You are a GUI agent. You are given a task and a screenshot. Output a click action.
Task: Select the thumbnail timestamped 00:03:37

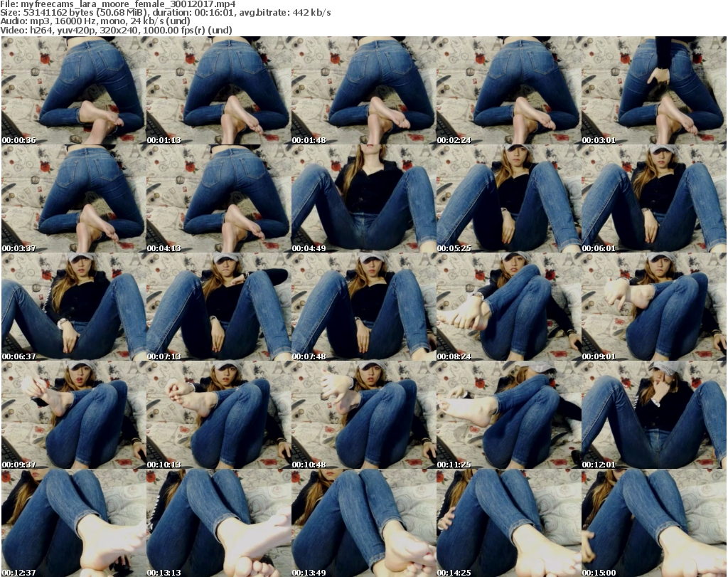pyautogui.click(x=73, y=198)
